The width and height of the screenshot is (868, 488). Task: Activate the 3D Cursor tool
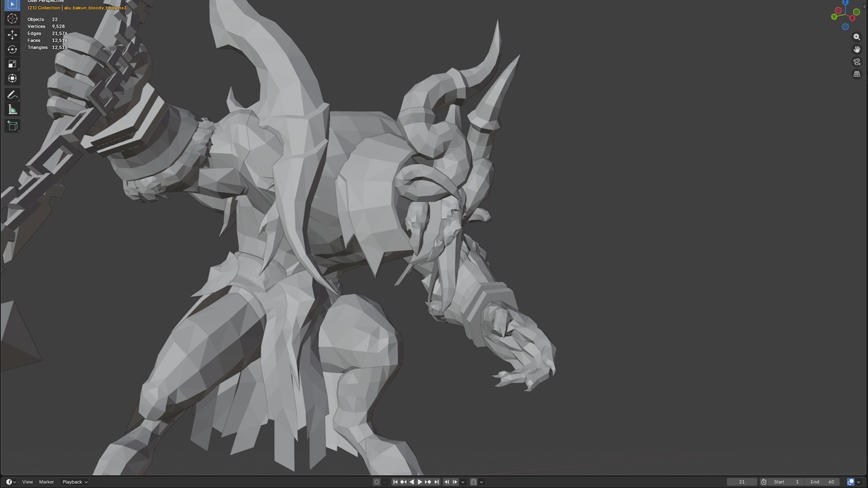[12, 19]
